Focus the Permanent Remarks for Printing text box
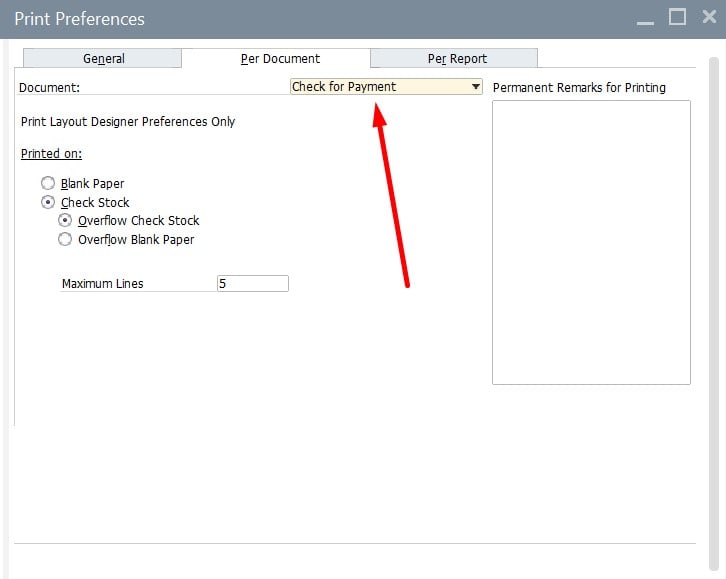This screenshot has height=579, width=726. (590, 242)
